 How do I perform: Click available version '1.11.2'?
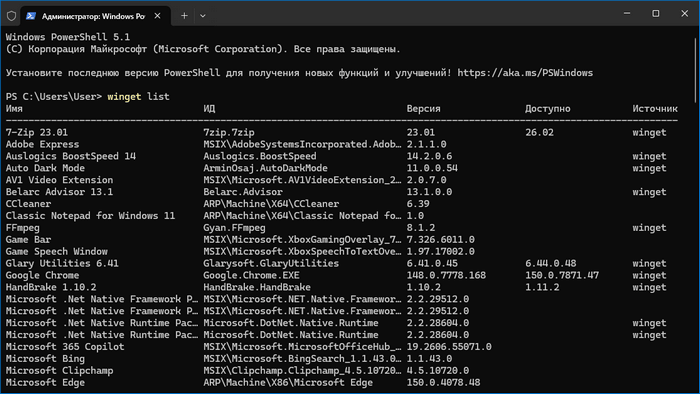click(x=542, y=287)
